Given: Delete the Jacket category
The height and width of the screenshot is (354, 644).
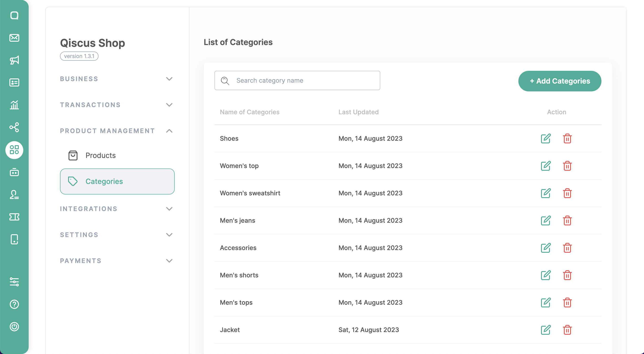Looking at the screenshot, I should 567,330.
